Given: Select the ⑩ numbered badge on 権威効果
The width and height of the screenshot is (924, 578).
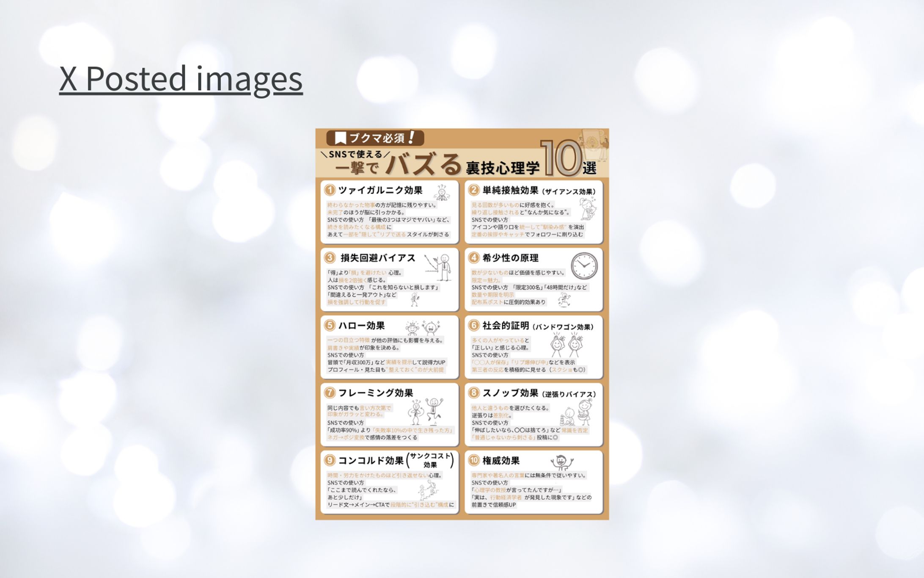Looking at the screenshot, I should [x=474, y=459].
